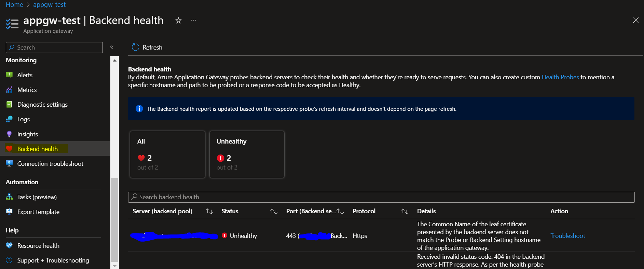Click the Refresh button label
This screenshot has height=269, width=644.
(x=152, y=48)
